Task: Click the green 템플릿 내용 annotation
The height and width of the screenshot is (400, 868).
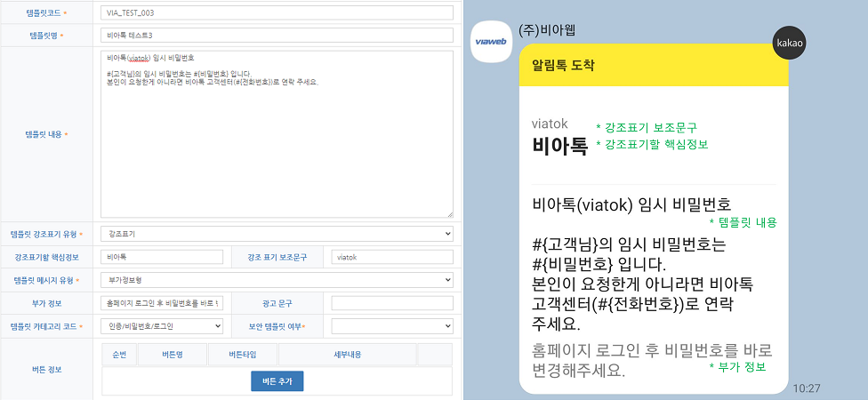Action: point(743,222)
